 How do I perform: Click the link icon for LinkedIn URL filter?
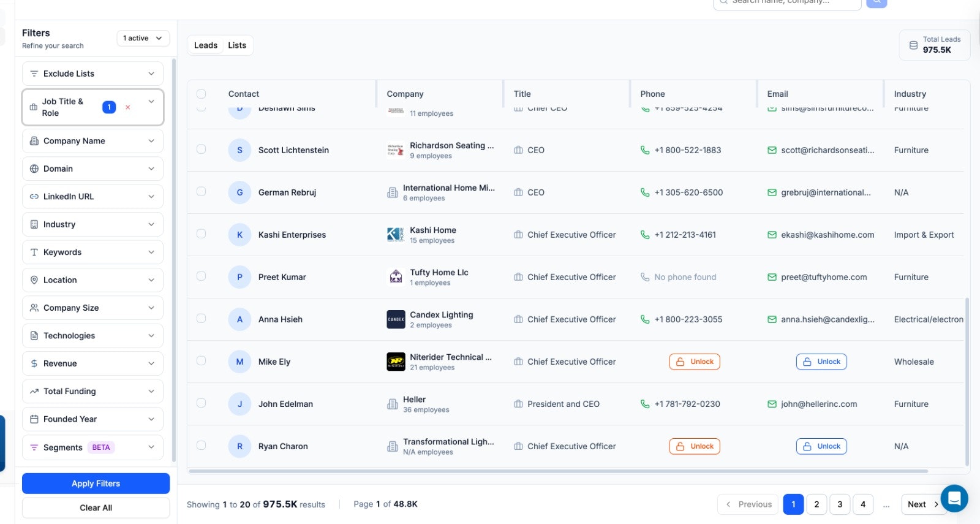pyautogui.click(x=34, y=197)
